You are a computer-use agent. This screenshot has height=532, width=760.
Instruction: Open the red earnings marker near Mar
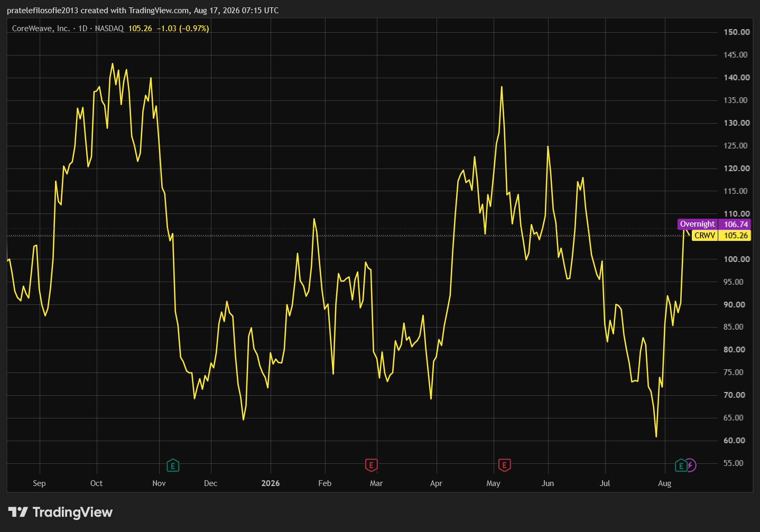tap(371, 465)
